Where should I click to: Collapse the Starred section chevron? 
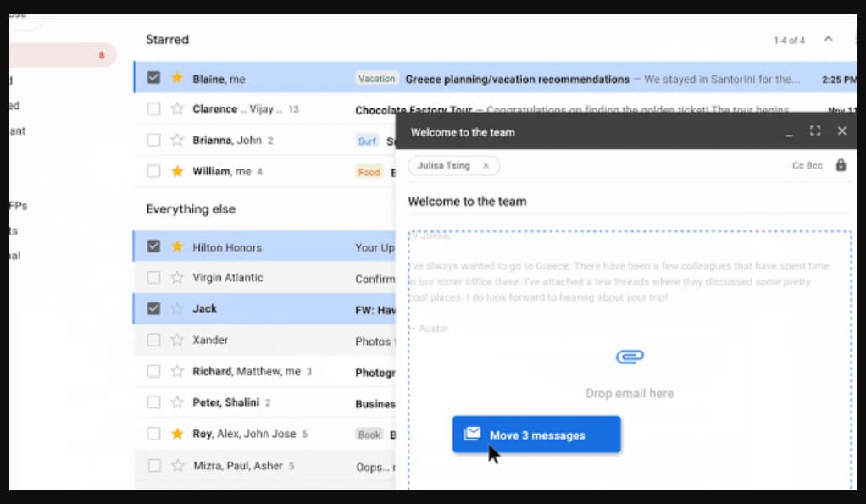[829, 40]
